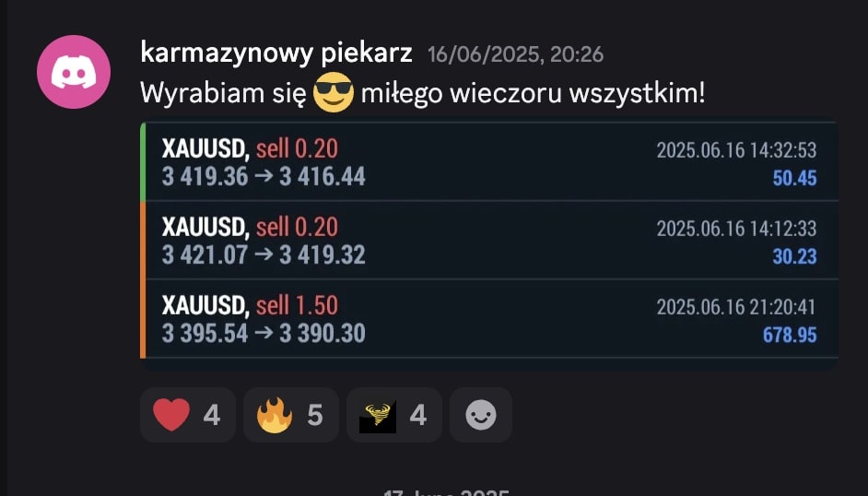Toggle the tornado emoji reaction

[x=394, y=415]
